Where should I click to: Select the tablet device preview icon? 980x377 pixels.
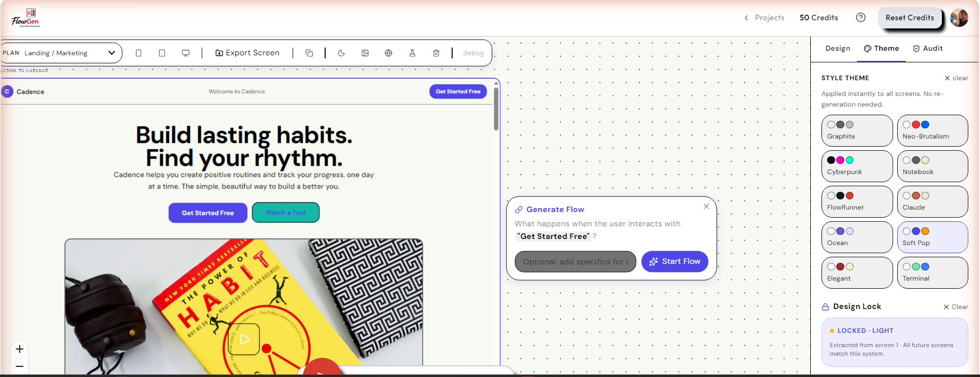(162, 53)
